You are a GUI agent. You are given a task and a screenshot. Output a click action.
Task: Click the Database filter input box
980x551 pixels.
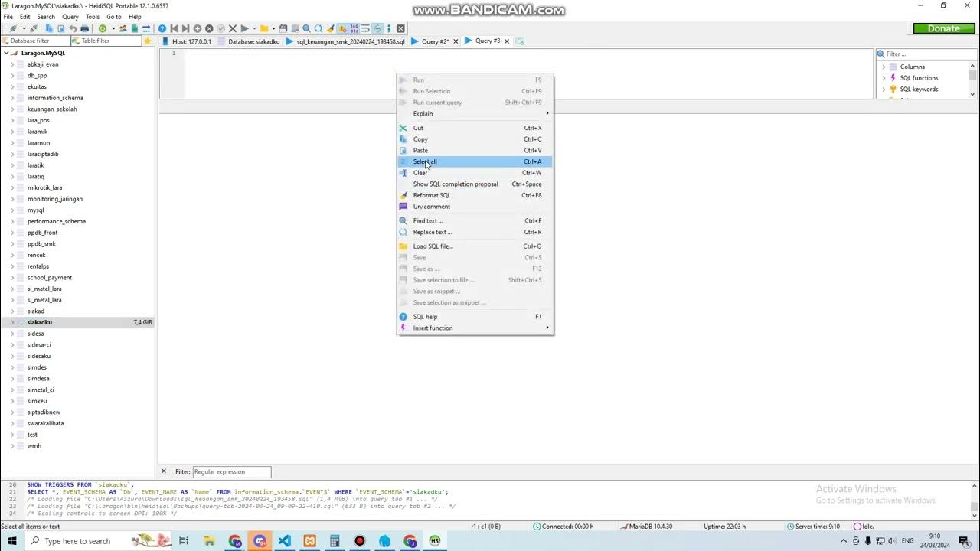point(34,41)
